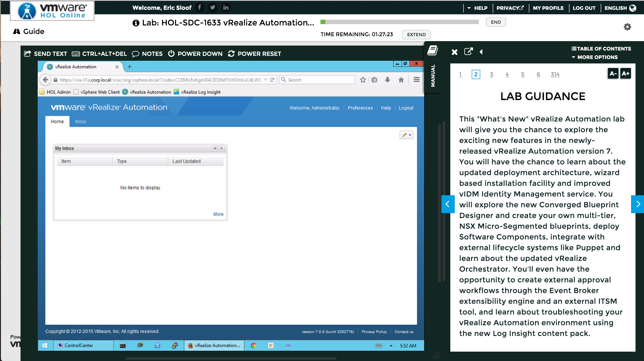Image resolution: width=644 pixels, height=361 pixels.
Task: Open HOL Admin bookmark folder
Action: point(55,92)
